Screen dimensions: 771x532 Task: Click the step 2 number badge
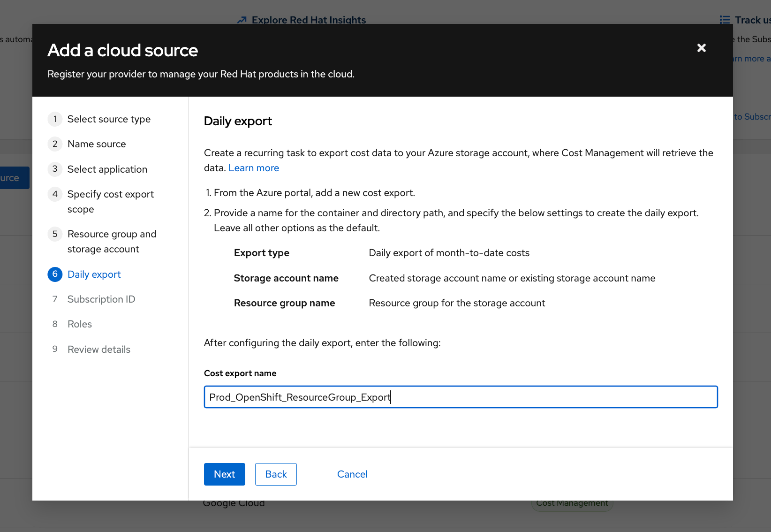(x=55, y=144)
